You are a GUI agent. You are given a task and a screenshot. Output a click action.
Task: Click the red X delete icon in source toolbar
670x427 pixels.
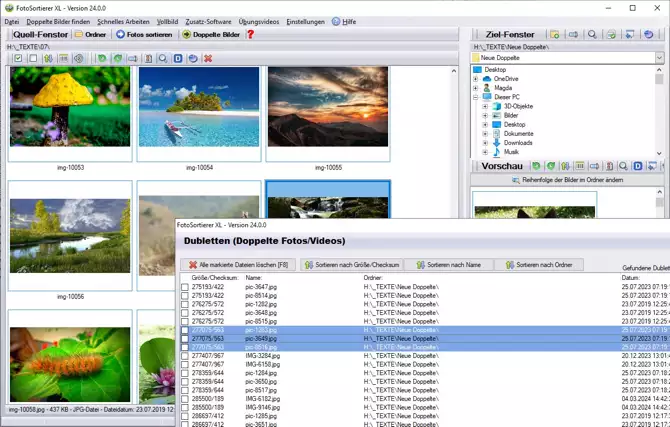(x=208, y=59)
